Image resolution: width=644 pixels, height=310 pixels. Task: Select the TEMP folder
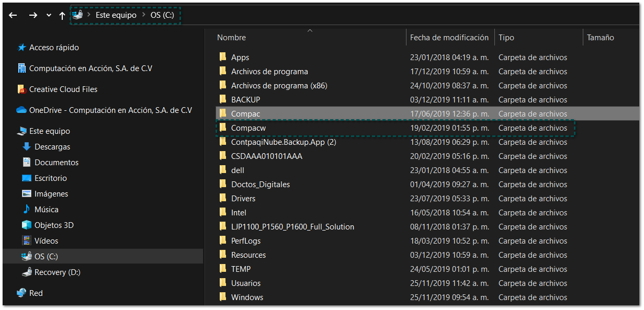(241, 269)
